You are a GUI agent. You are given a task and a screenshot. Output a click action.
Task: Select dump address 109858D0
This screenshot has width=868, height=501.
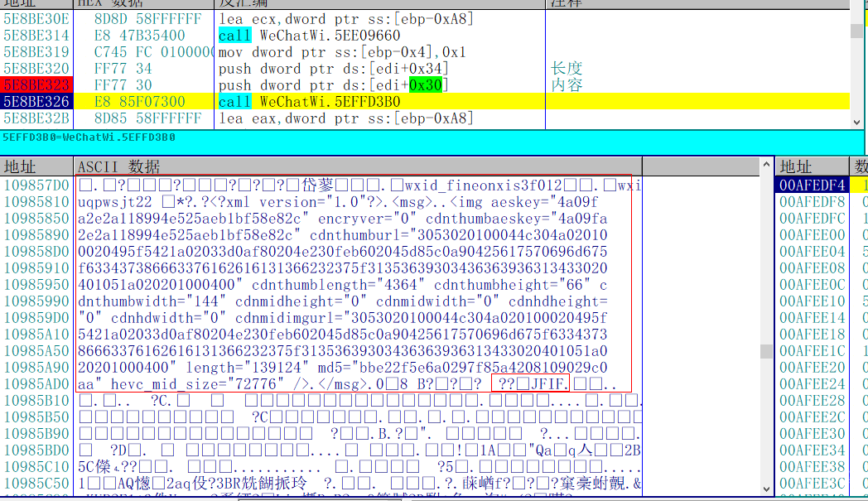[x=36, y=252]
